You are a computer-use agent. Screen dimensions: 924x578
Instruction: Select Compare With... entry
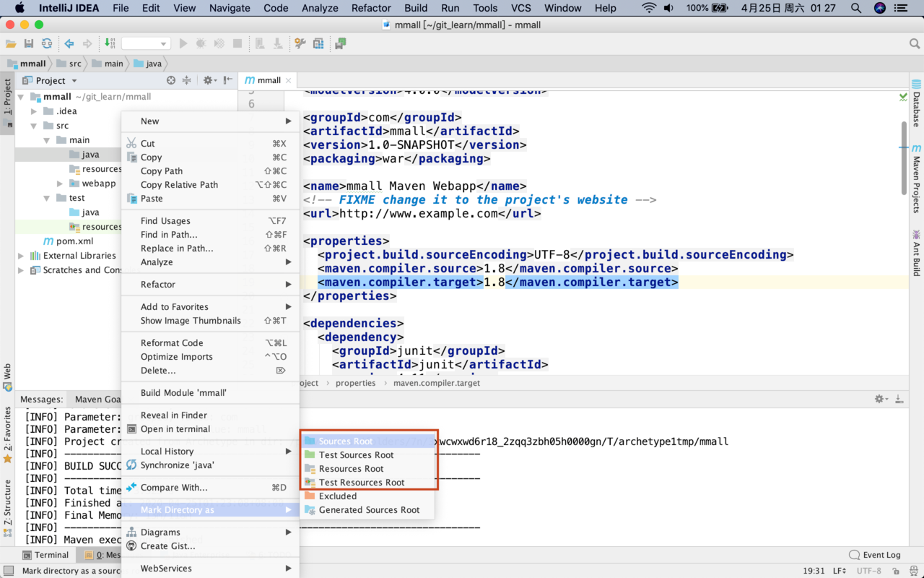tap(210, 487)
